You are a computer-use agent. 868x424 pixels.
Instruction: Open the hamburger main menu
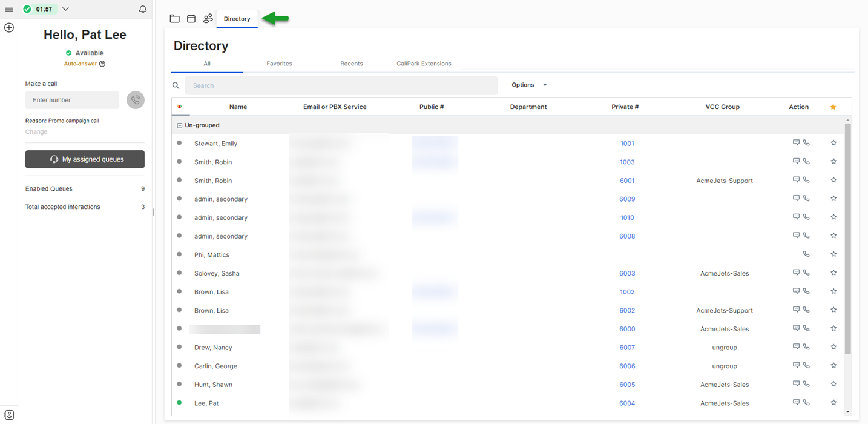tap(9, 9)
